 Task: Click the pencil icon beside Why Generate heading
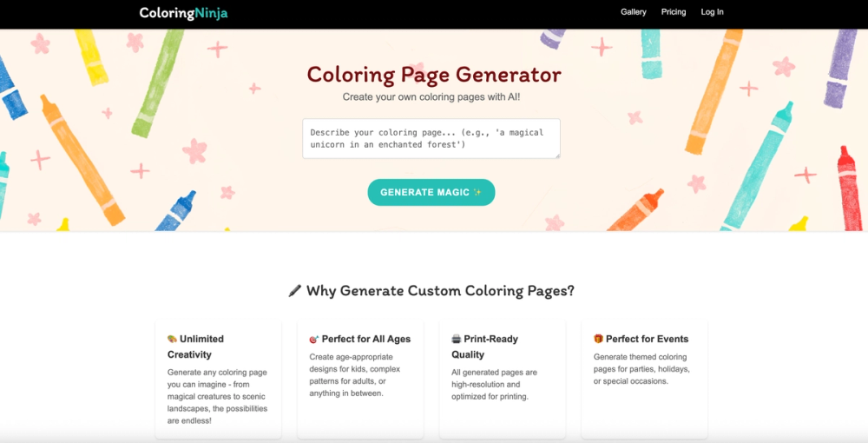pos(295,291)
